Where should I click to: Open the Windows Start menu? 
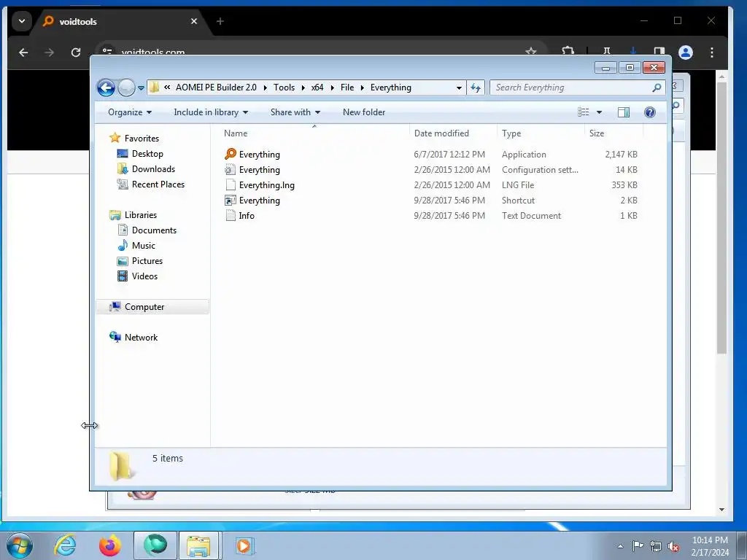pyautogui.click(x=20, y=545)
